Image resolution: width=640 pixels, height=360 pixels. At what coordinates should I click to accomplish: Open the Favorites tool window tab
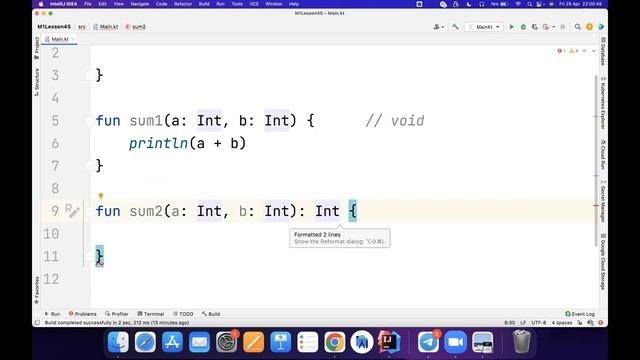pos(37,290)
